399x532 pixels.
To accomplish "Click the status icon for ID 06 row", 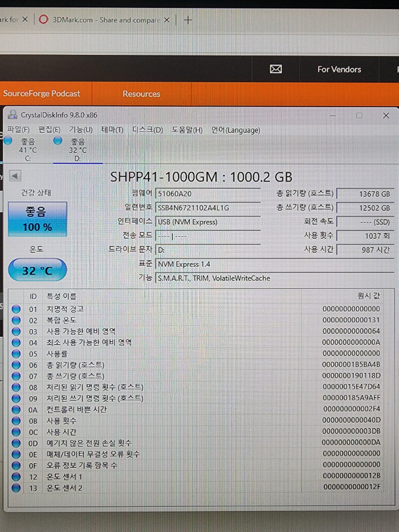I will [x=16, y=365].
